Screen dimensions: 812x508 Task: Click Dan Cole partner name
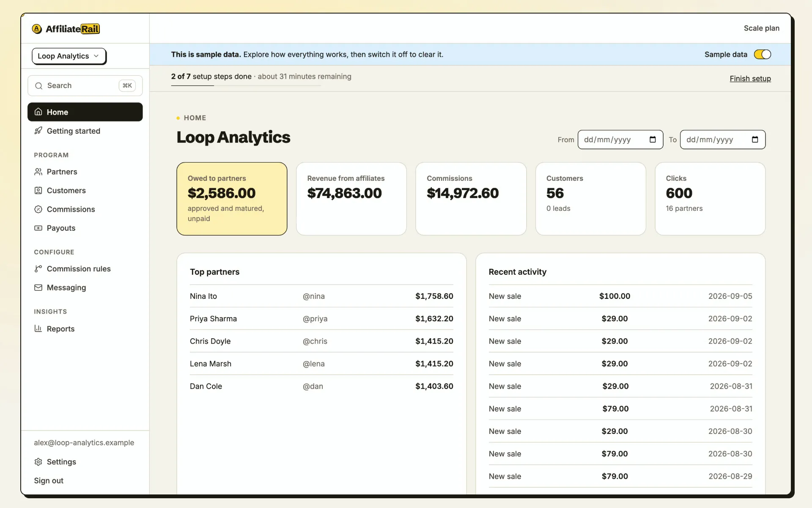[x=206, y=386]
